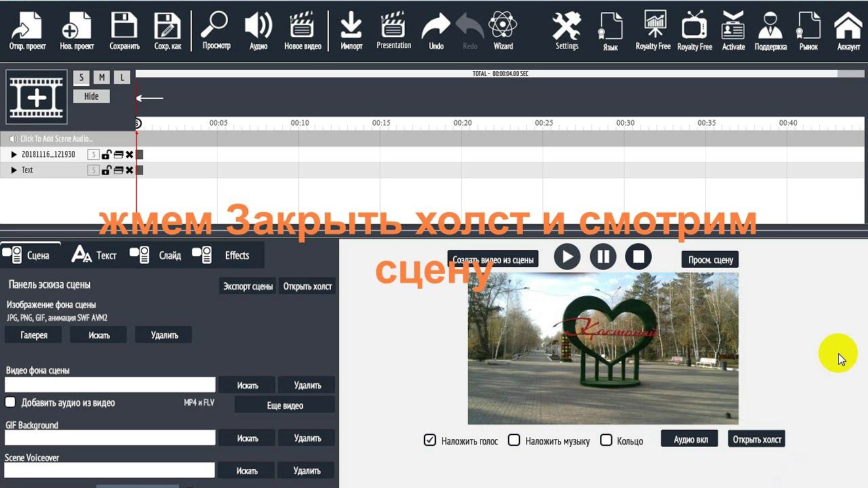
Task: Toggle the lock on Text layer
Action: click(106, 170)
